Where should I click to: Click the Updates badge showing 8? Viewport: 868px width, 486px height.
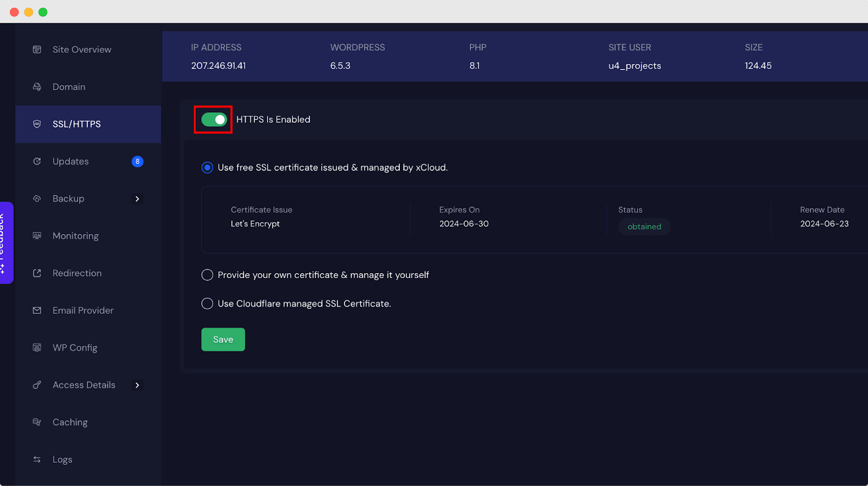137,161
